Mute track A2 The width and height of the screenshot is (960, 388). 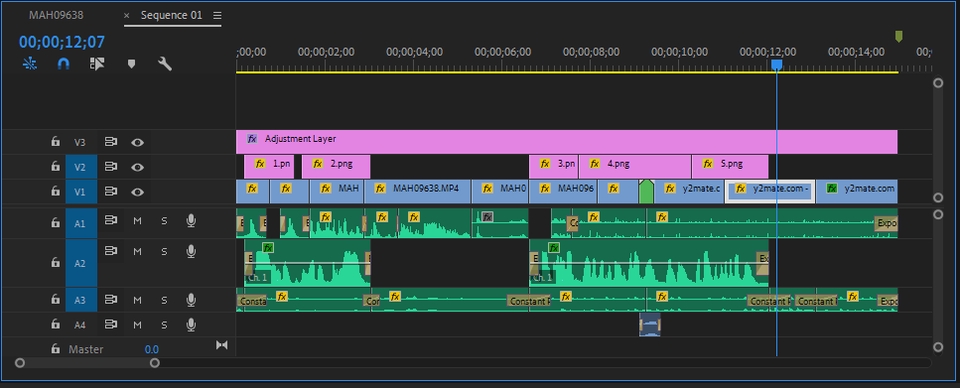point(137,252)
